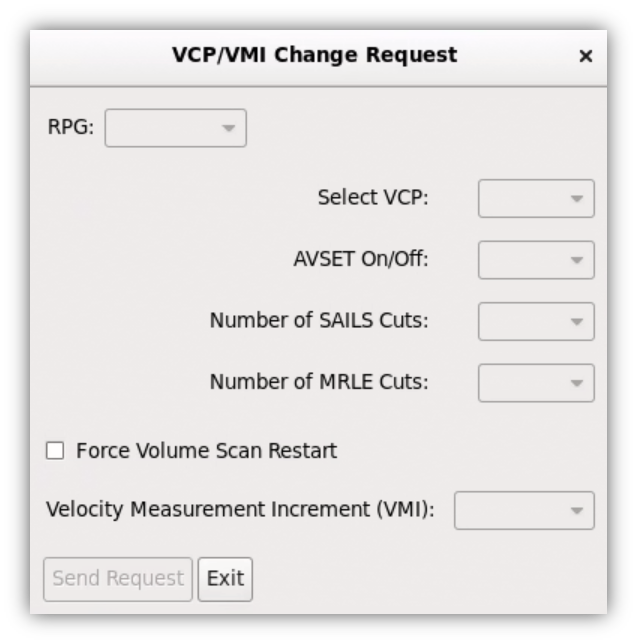Click the MRLE Cuts arrow icon
This screenshot has height=644, width=637.
[577, 383]
